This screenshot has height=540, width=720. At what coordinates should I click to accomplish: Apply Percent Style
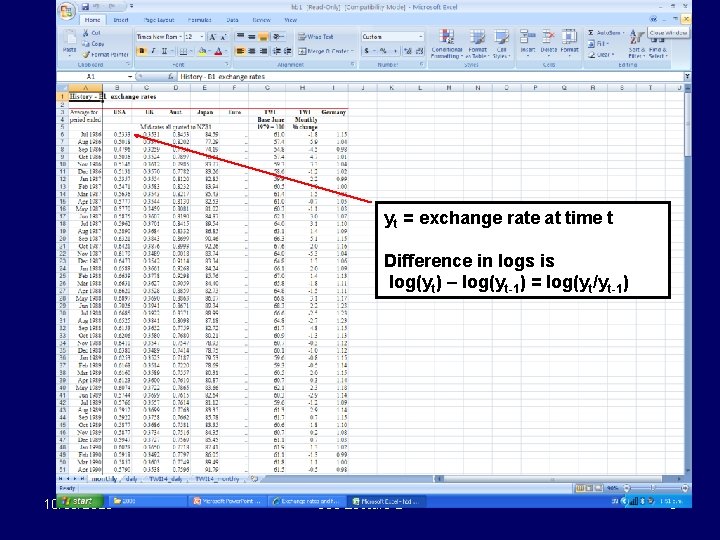click(383, 51)
